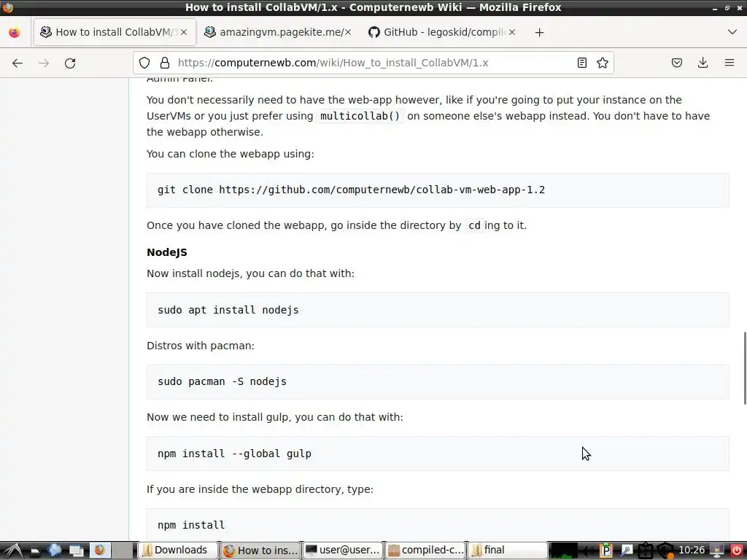Click the "sudo pacman -S nodejs" code
The width and height of the screenshot is (747, 560).
click(x=222, y=381)
